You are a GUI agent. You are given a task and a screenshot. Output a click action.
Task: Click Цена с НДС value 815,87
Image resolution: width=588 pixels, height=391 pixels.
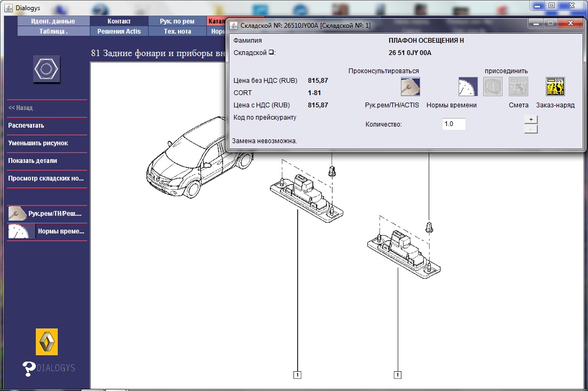tap(318, 105)
